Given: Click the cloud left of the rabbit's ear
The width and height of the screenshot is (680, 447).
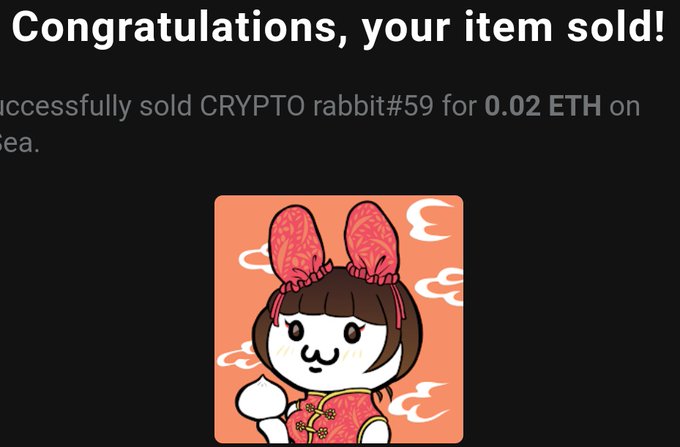Looking at the screenshot, I should pos(255,259).
